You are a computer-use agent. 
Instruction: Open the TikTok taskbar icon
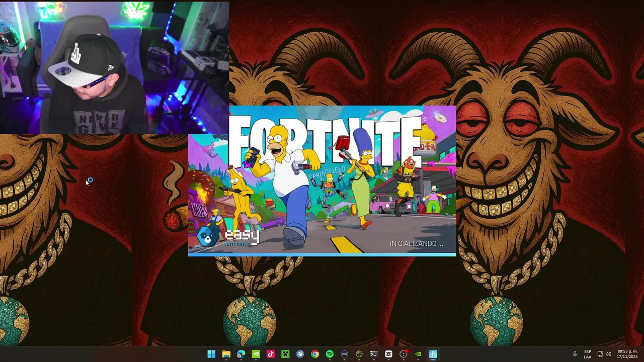[271, 354]
